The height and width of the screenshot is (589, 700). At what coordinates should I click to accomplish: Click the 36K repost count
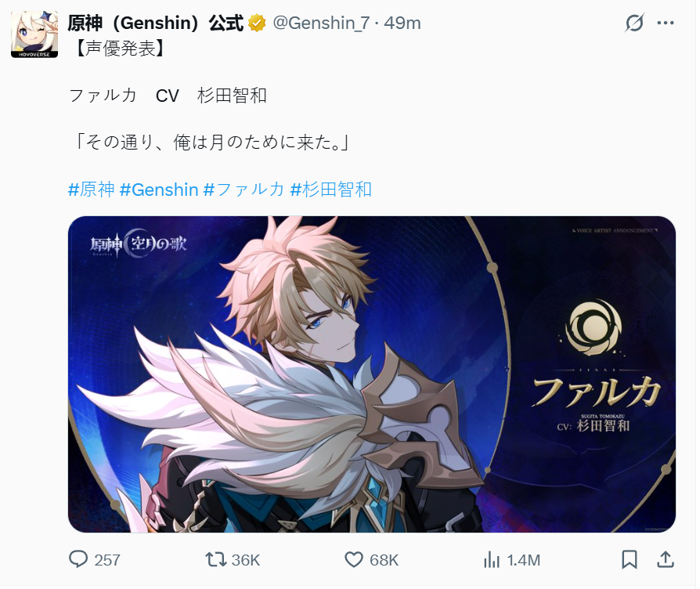pos(246,560)
